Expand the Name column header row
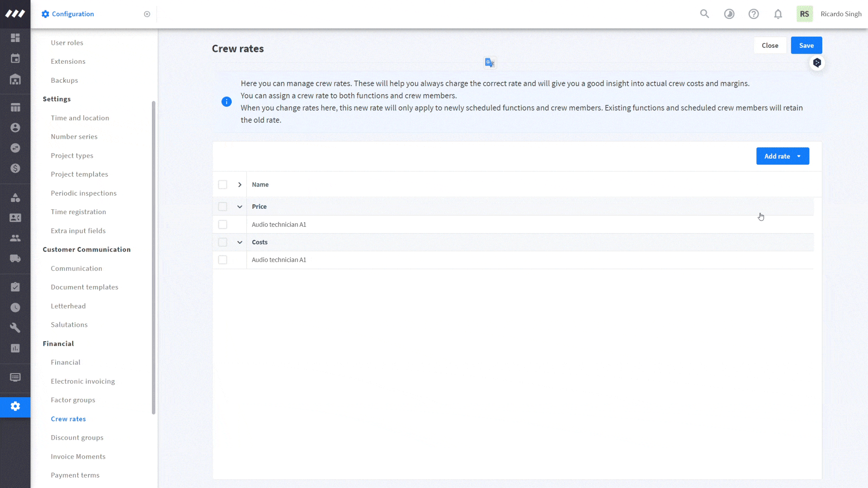Viewport: 868px width, 488px height. 240,184
